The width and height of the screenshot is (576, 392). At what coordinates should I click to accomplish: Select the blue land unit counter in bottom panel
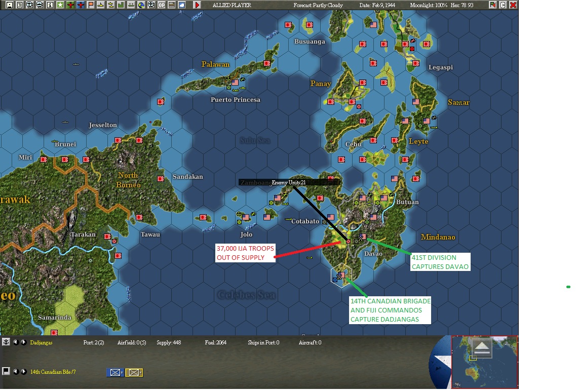(x=116, y=373)
